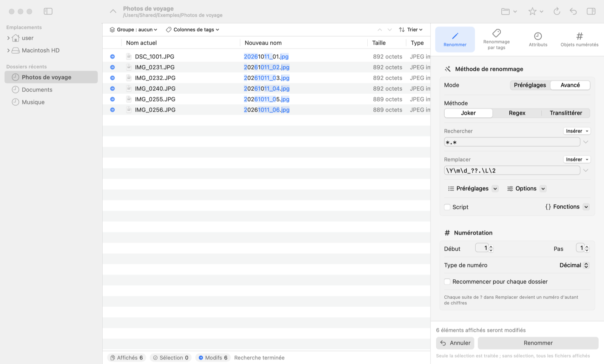Check Recommencer pour chaque dossier

447,282
